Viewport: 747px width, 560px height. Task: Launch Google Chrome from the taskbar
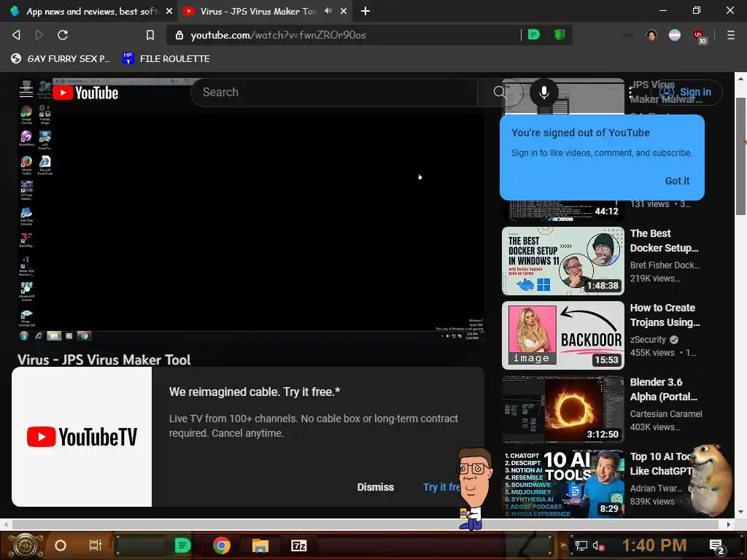coord(222,545)
